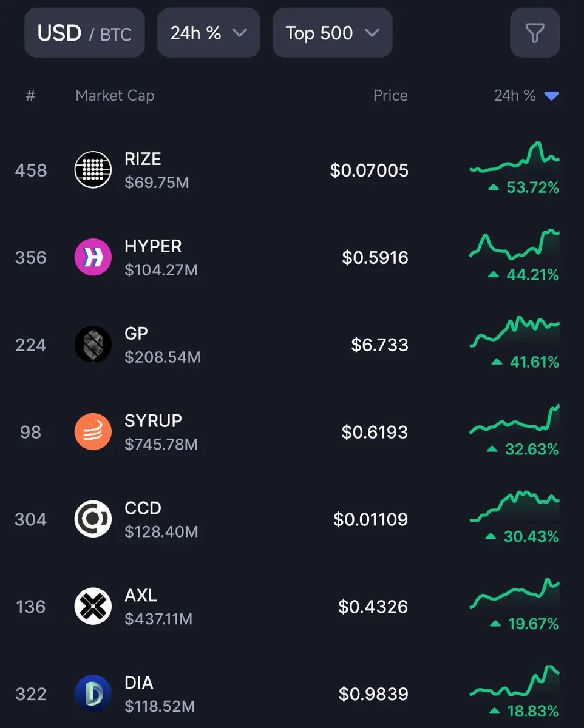Open the Top 500 dropdown
Screen dimensions: 584x728
pyautogui.click(x=332, y=33)
